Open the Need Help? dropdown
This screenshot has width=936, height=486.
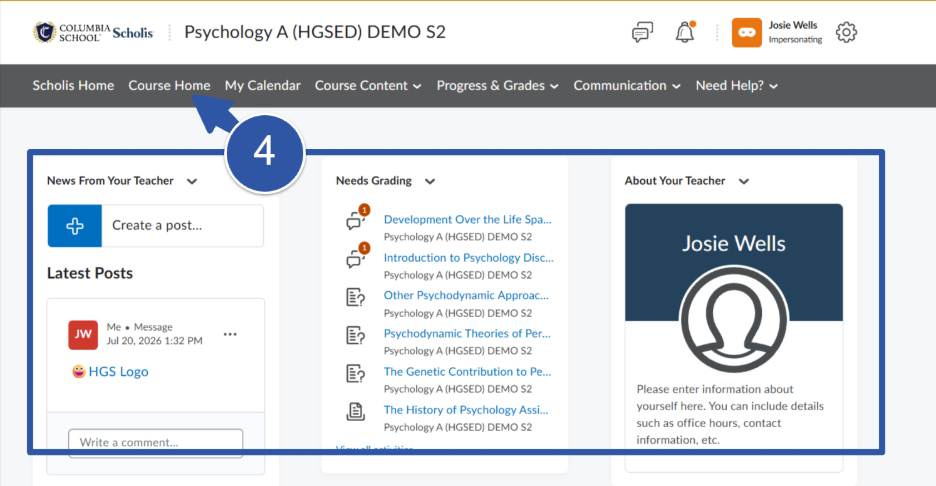point(737,85)
